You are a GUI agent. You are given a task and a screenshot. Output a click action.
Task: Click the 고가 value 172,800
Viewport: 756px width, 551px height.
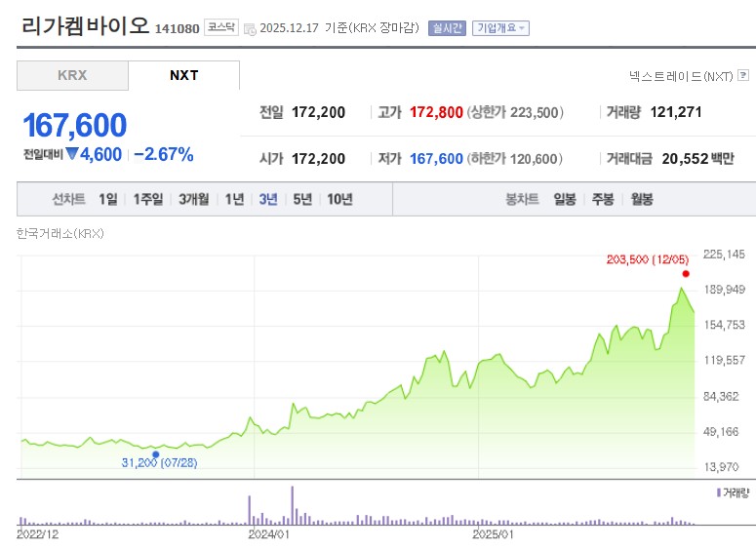coord(436,112)
